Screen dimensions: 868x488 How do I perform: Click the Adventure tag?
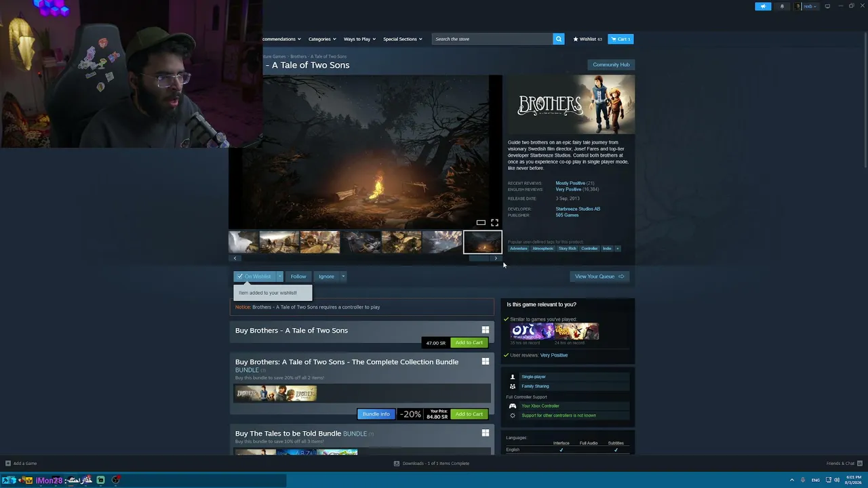pos(519,249)
